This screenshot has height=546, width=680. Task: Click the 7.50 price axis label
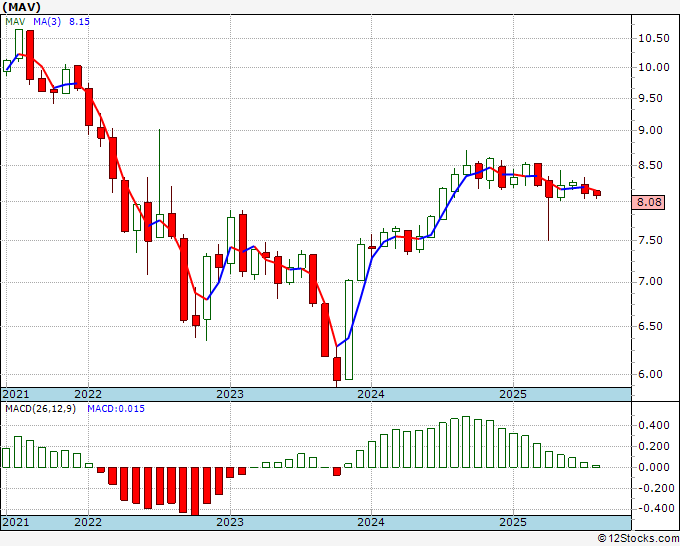pos(650,240)
